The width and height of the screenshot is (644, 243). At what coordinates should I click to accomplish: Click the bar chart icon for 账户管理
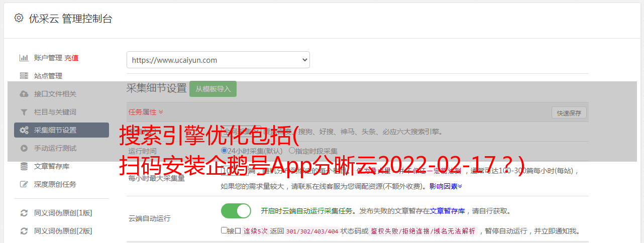click(x=24, y=58)
